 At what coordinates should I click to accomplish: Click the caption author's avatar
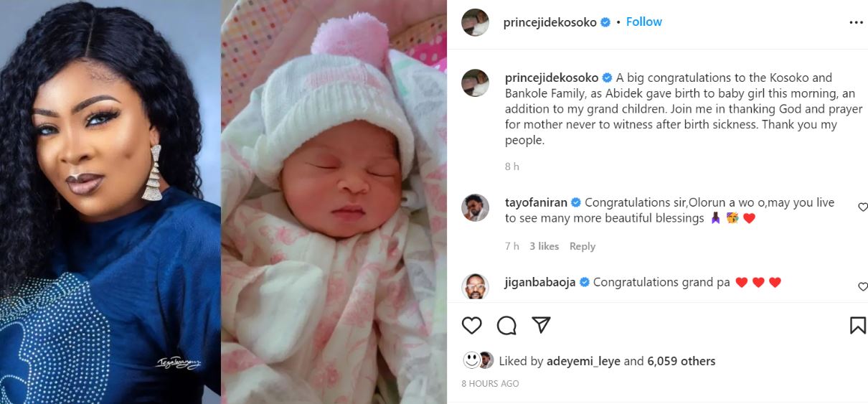coord(475,83)
